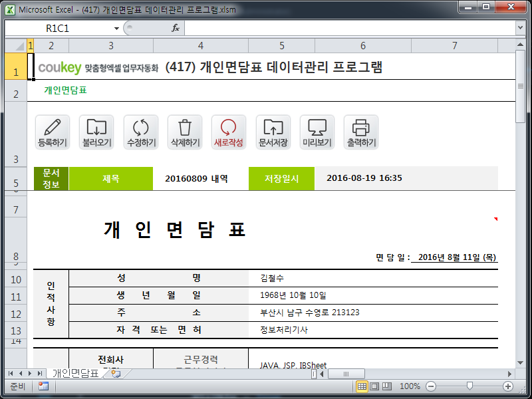Viewport: 532px width, 399px height.
Task: Select column 5 header
Action: coord(281,46)
